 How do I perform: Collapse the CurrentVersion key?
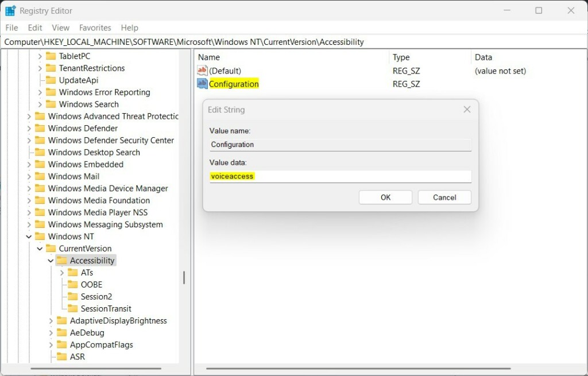40,249
